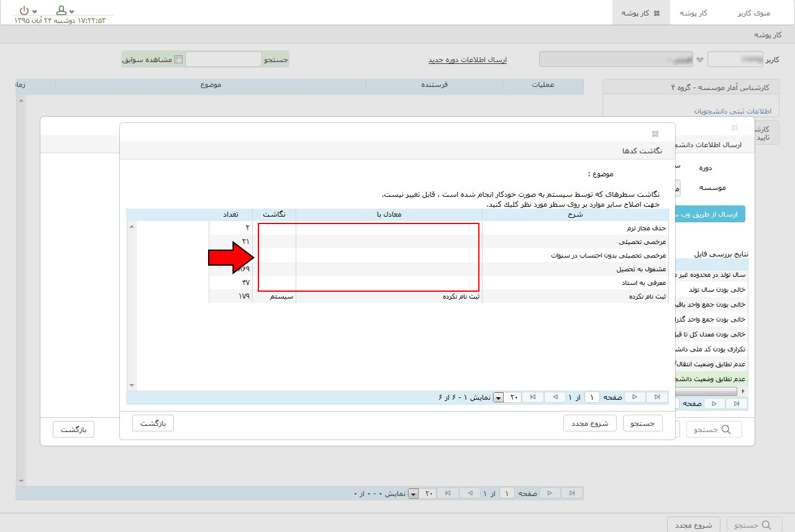
Task: Click the red power logout icon
Action: tap(24, 11)
